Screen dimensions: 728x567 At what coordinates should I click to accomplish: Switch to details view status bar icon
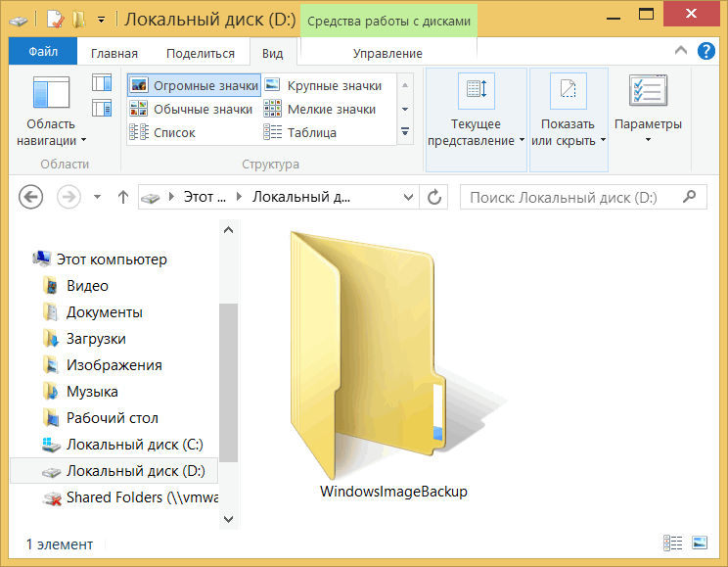[672, 543]
